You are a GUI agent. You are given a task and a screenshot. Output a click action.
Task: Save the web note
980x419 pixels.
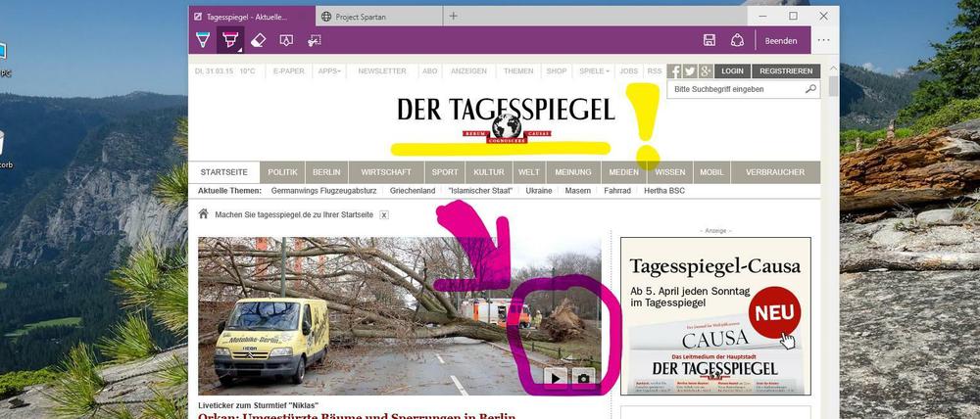[710, 40]
